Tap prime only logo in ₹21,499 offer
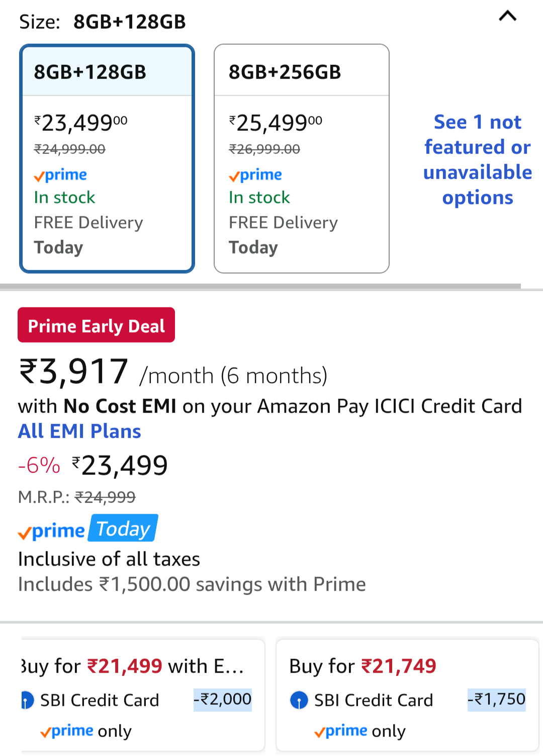543x756 pixels. click(x=67, y=731)
